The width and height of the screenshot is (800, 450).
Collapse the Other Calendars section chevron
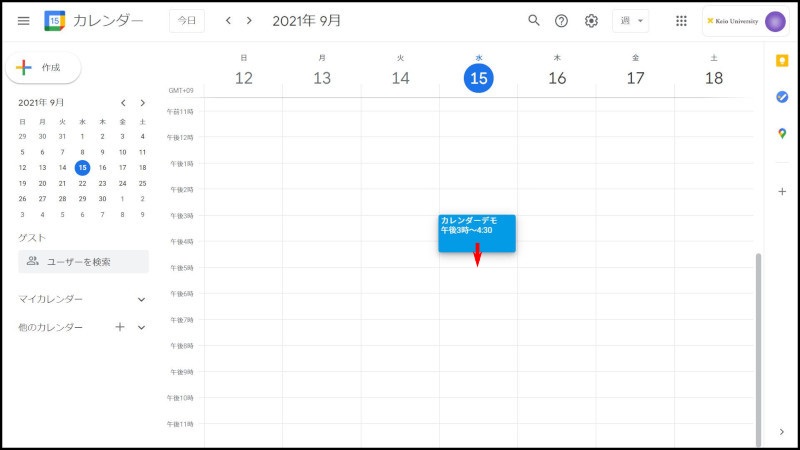[141, 327]
